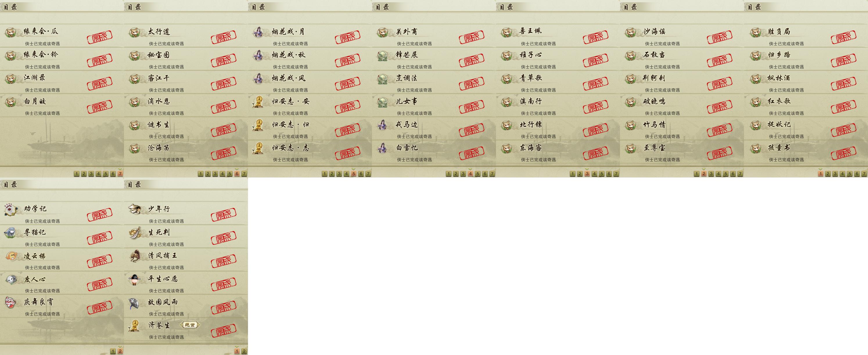Click the red seal stamp beside 生死判
The width and height of the screenshot is (868, 355).
click(224, 238)
